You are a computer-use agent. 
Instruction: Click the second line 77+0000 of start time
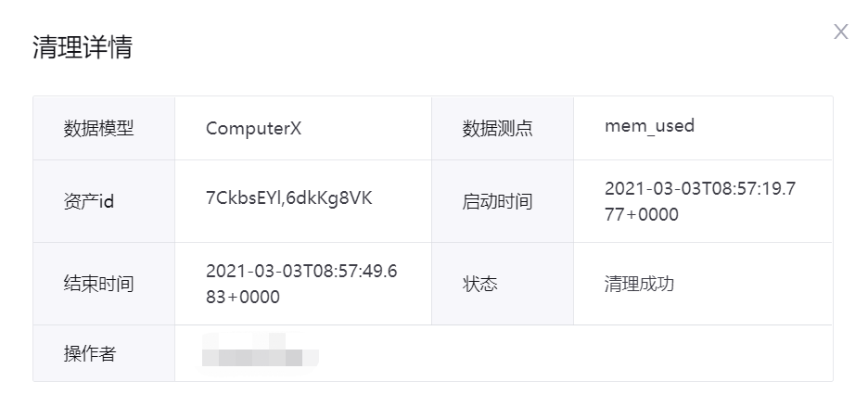pyautogui.click(x=642, y=215)
